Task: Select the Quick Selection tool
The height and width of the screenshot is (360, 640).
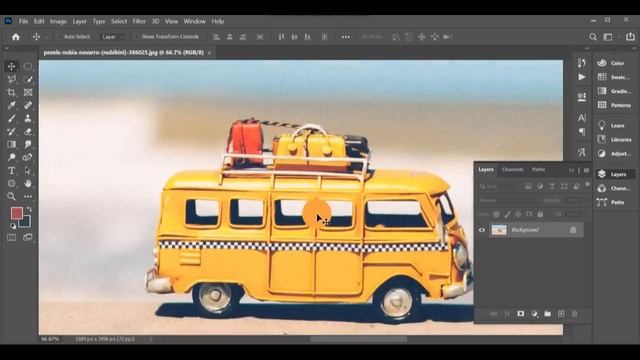Action: tap(28, 79)
